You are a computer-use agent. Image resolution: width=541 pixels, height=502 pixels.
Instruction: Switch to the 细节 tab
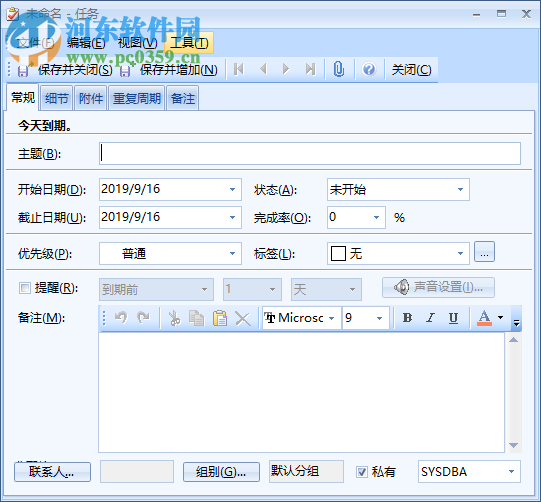pyautogui.click(x=57, y=99)
